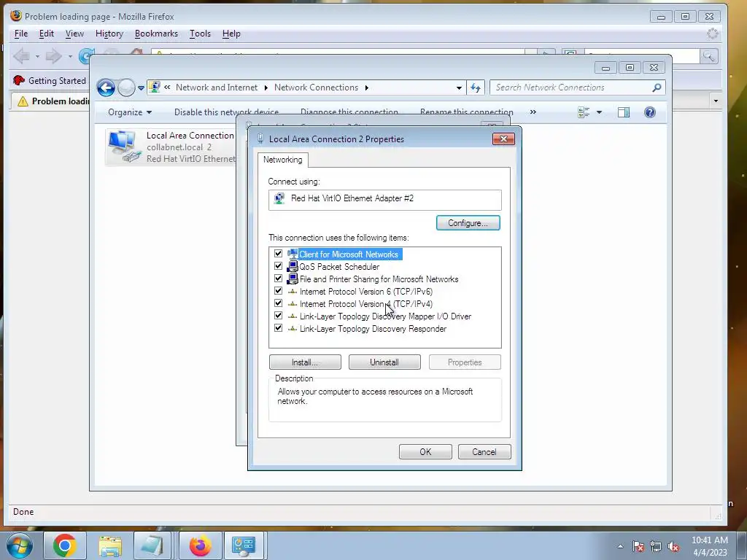The width and height of the screenshot is (747, 560).
Task: Show more toolbar commands chevron
Action: coord(533,112)
